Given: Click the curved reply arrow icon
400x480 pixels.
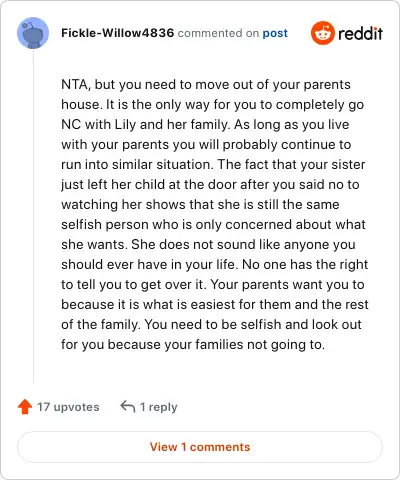Looking at the screenshot, I should [x=128, y=406].
